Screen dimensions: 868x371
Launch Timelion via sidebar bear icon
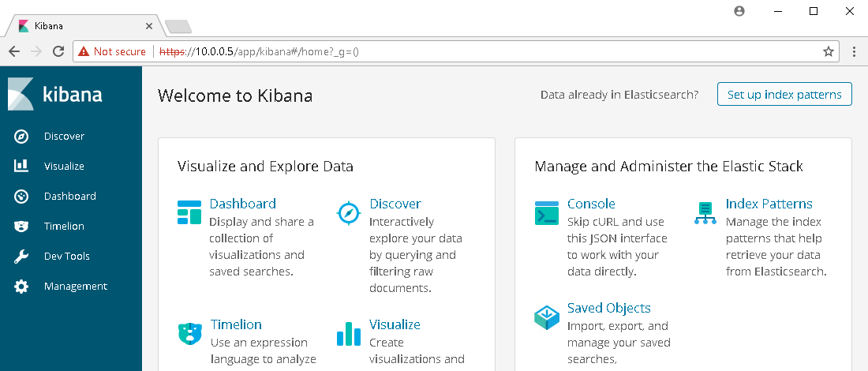click(21, 226)
